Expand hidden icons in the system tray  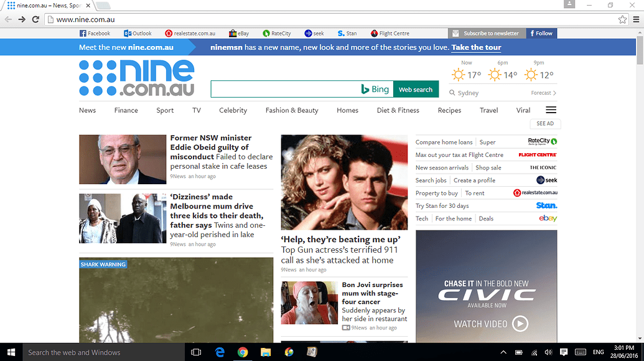(502, 352)
